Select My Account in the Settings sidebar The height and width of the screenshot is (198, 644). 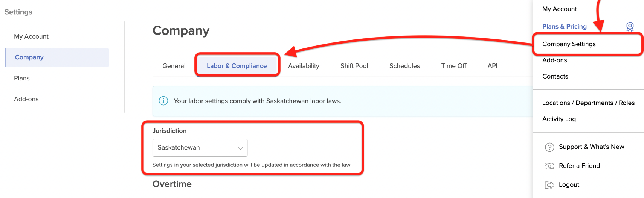pos(31,36)
